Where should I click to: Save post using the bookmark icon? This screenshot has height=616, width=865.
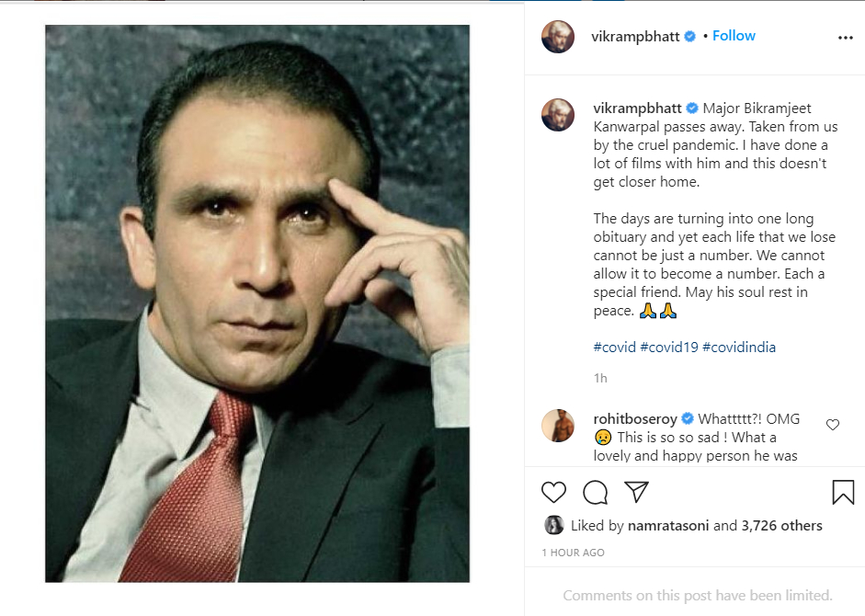click(842, 492)
